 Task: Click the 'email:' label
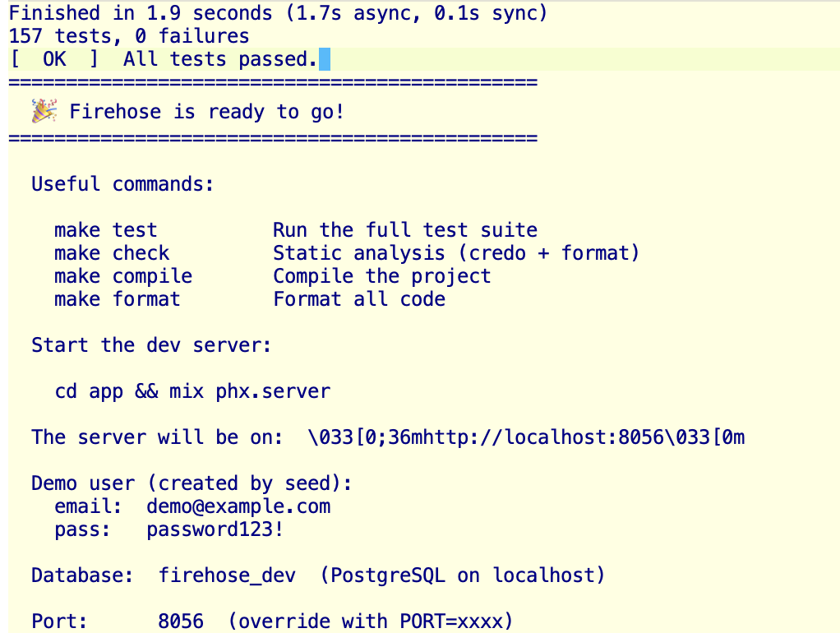coord(89,506)
